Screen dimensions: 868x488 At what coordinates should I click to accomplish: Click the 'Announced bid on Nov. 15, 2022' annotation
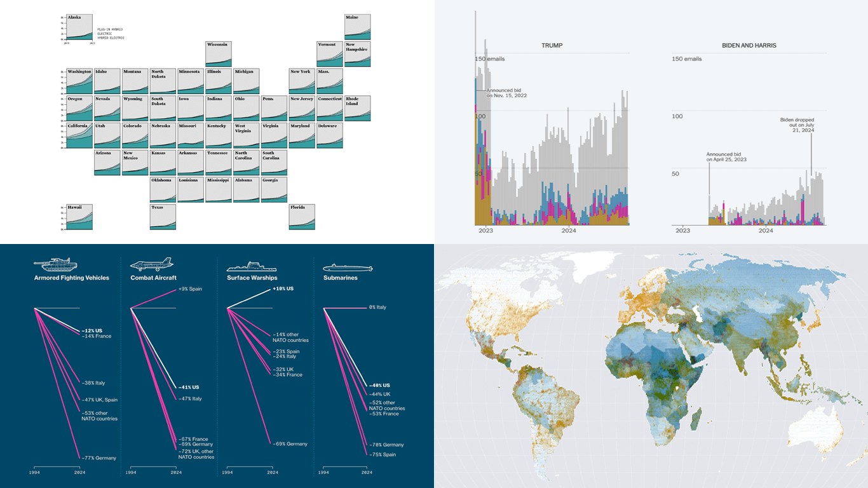point(506,93)
